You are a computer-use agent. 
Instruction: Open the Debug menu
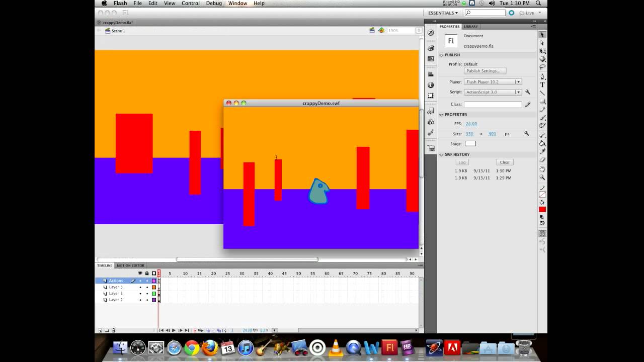(x=214, y=3)
